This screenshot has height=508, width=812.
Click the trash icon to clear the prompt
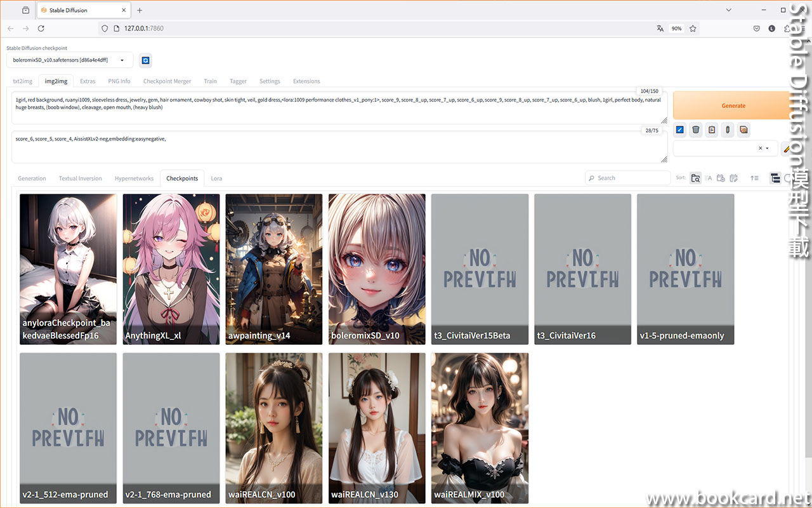tap(695, 130)
